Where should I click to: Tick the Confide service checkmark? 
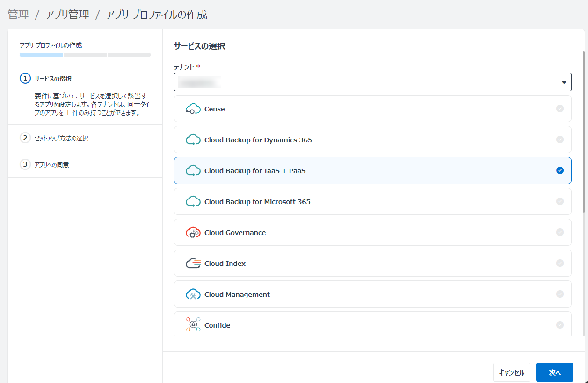[x=560, y=325]
